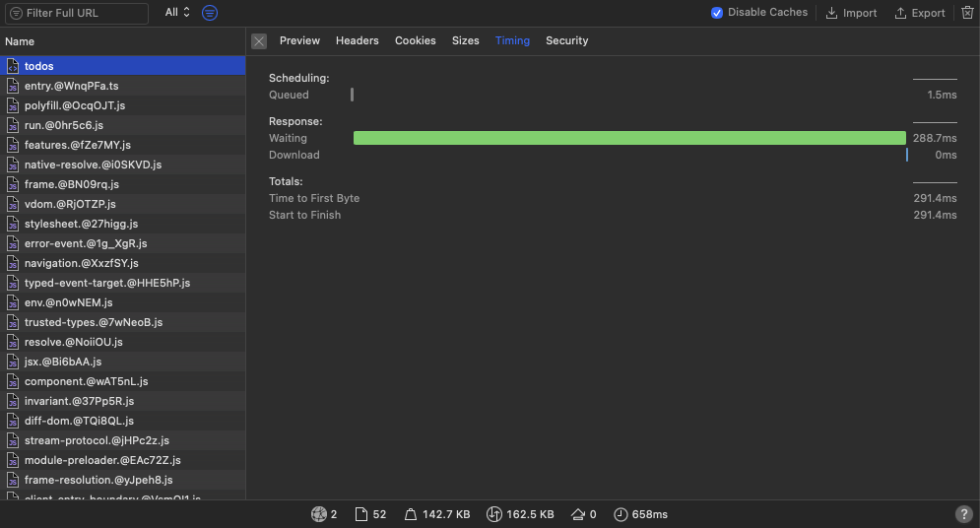
Task: Click the 658ms load time clock icon
Action: tap(620, 514)
